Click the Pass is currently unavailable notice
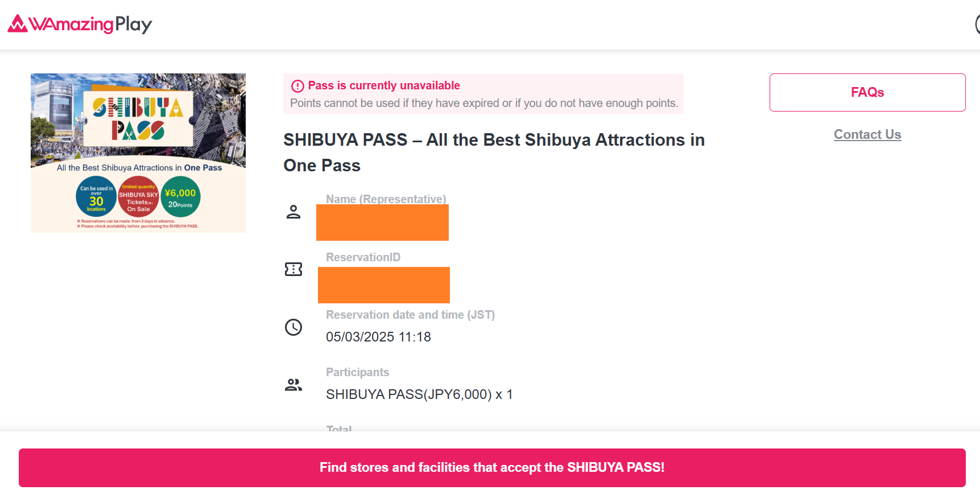This screenshot has height=494, width=980. coord(483,94)
